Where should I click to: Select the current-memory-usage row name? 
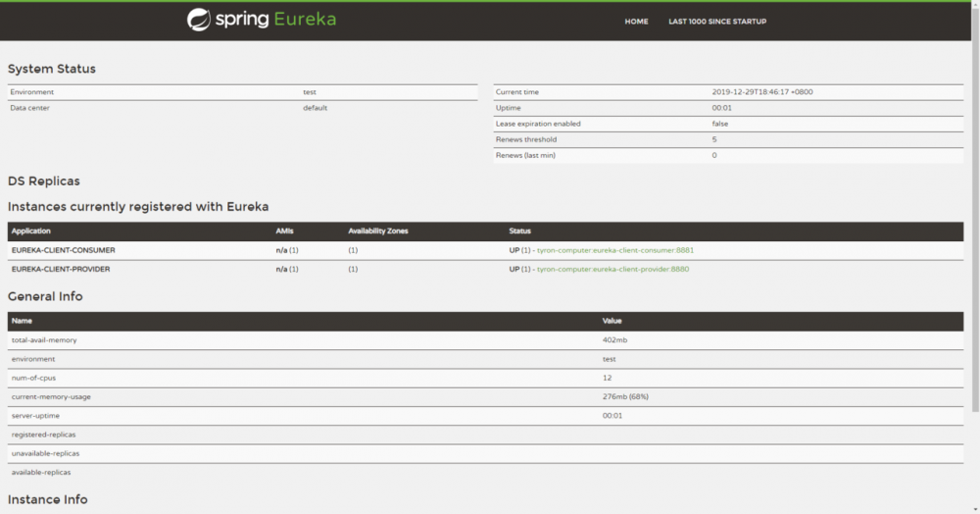click(x=51, y=396)
